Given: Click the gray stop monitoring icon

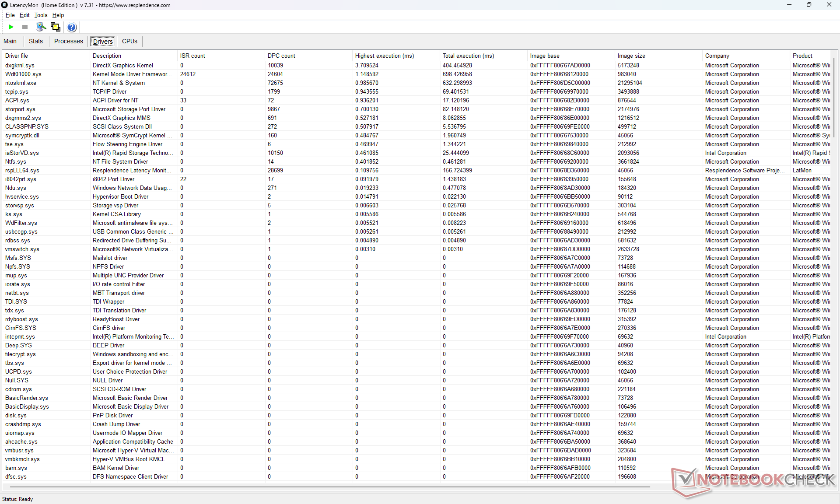Looking at the screenshot, I should [x=25, y=27].
